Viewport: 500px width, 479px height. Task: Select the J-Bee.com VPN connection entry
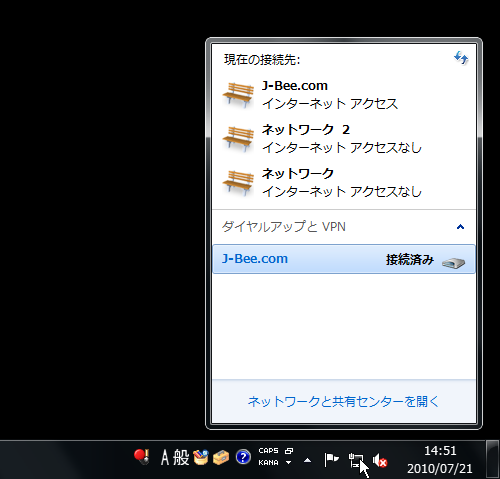click(344, 259)
